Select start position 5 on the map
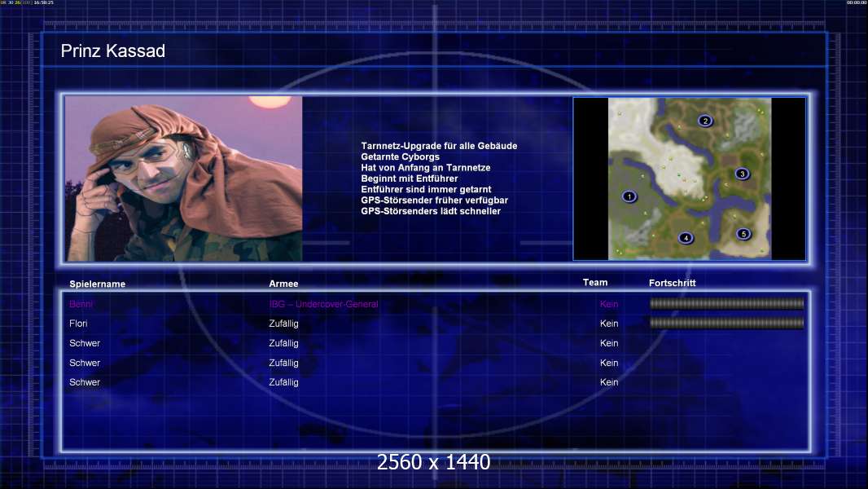 [x=743, y=234]
